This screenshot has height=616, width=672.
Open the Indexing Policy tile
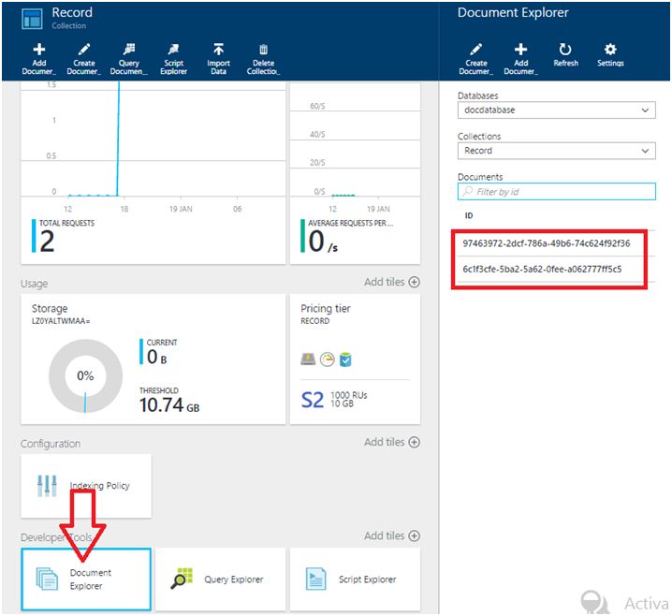(86, 486)
